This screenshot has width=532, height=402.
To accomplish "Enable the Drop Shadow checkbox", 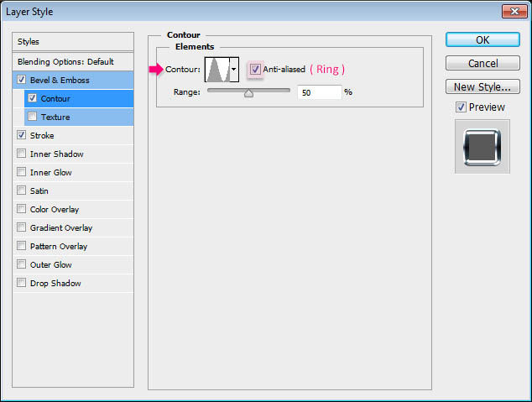I will tap(21, 282).
